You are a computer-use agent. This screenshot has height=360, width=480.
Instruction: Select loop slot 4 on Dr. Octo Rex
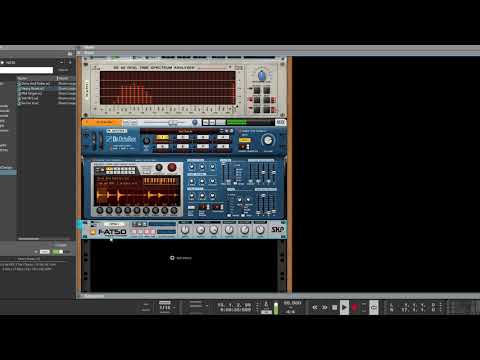223,137
